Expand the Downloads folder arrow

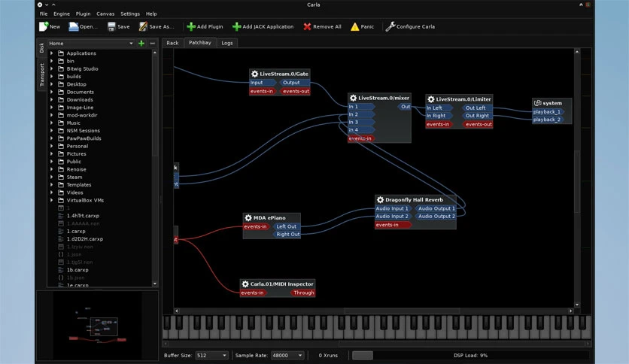click(x=52, y=99)
